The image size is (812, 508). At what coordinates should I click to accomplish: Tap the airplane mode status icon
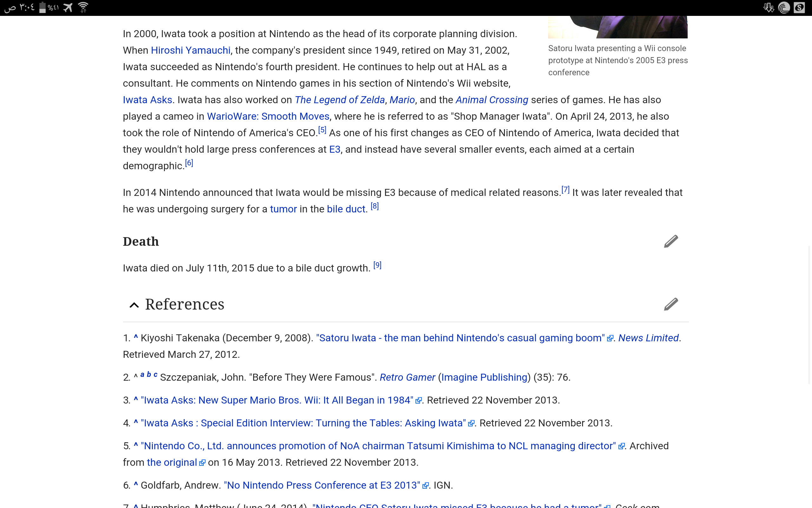point(68,7)
